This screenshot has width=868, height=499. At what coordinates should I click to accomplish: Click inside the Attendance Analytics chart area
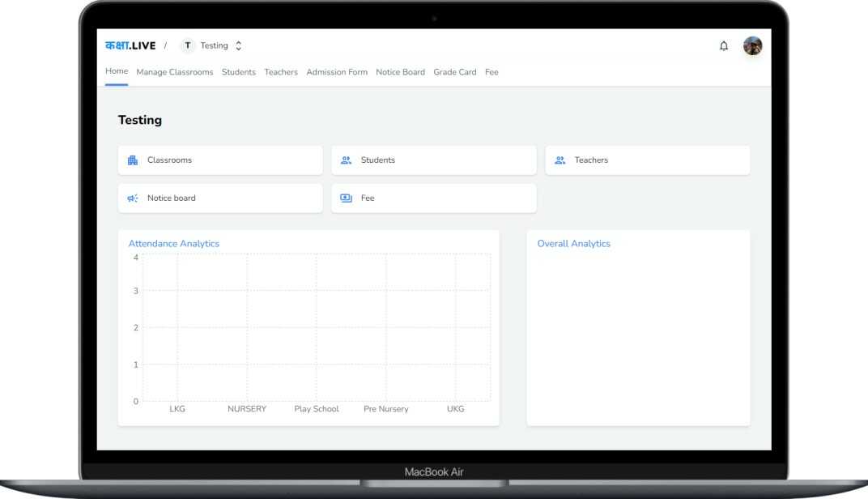pyautogui.click(x=316, y=328)
